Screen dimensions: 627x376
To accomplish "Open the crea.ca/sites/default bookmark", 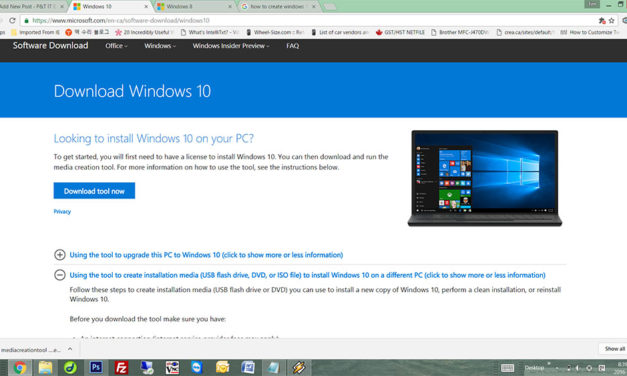I will tap(525, 32).
